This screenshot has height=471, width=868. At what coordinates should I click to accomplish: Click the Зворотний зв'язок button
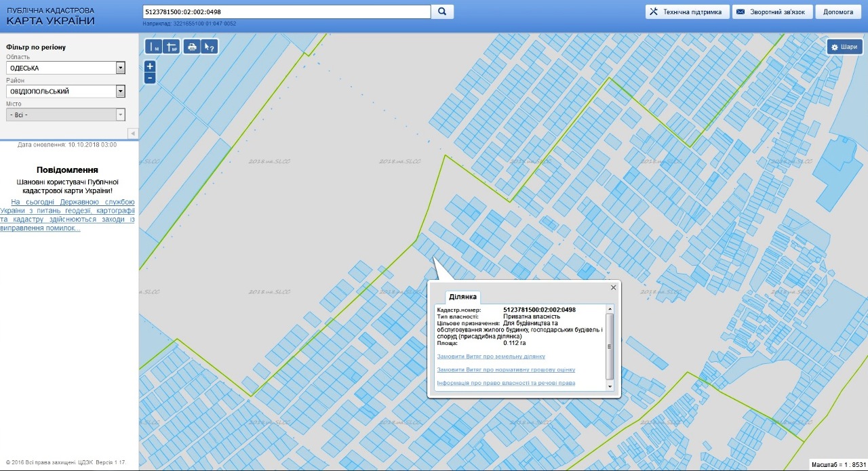tap(772, 12)
